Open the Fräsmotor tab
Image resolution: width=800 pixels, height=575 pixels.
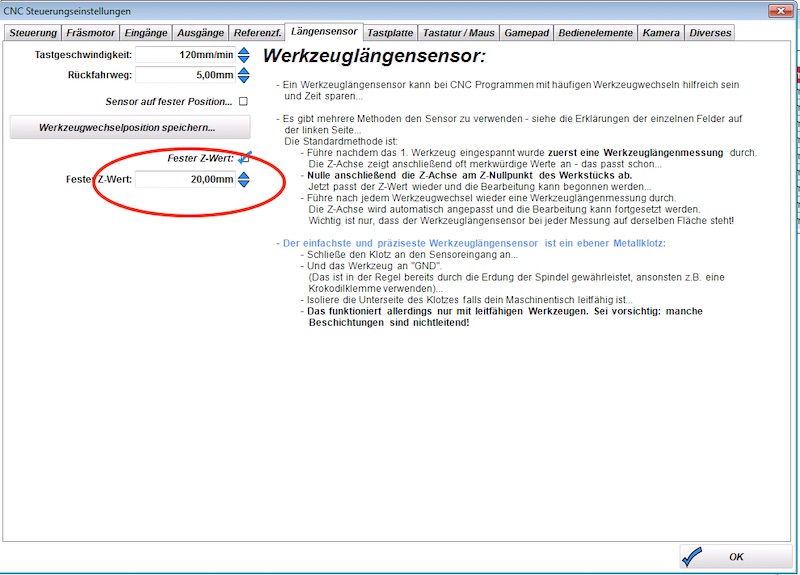(x=90, y=33)
